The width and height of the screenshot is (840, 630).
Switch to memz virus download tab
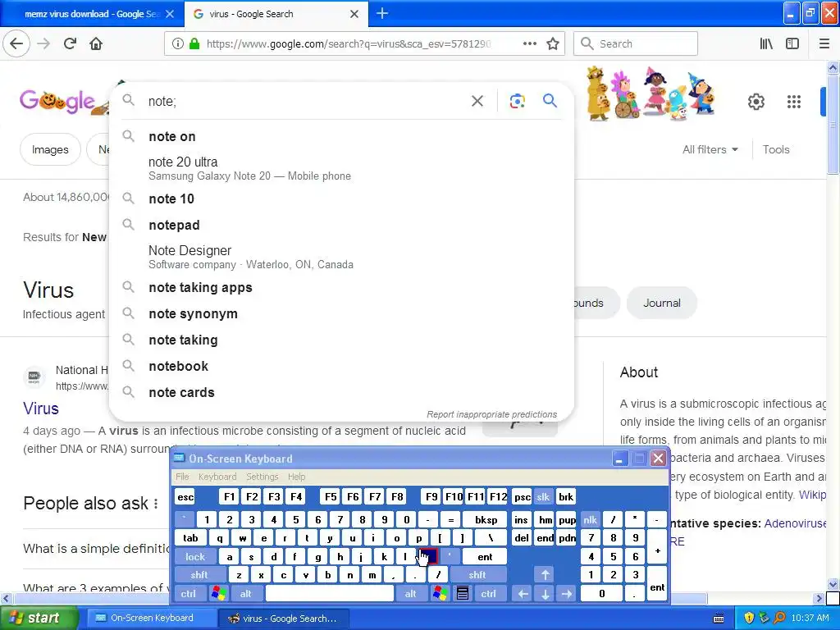(x=92, y=14)
